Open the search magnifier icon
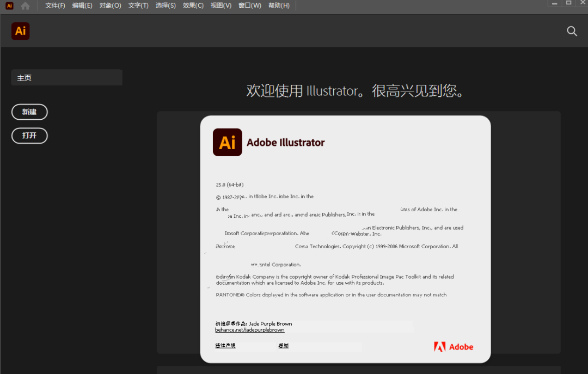Viewport: 588px width, 374px height. pyautogui.click(x=572, y=31)
